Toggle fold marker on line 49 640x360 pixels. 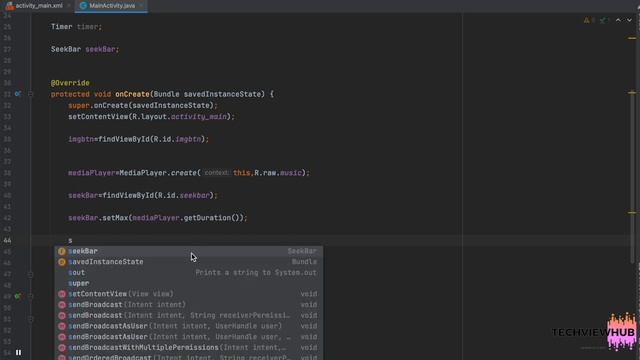[30, 296]
